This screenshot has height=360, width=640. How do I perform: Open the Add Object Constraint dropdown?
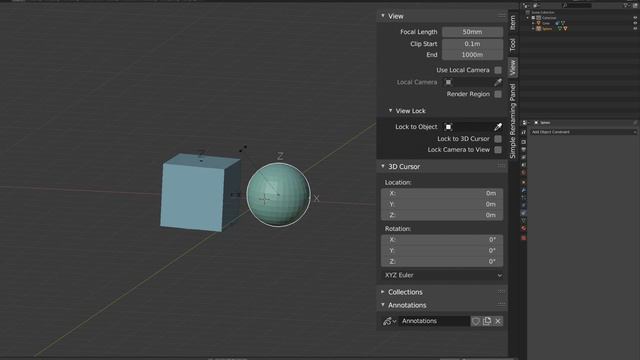[583, 132]
